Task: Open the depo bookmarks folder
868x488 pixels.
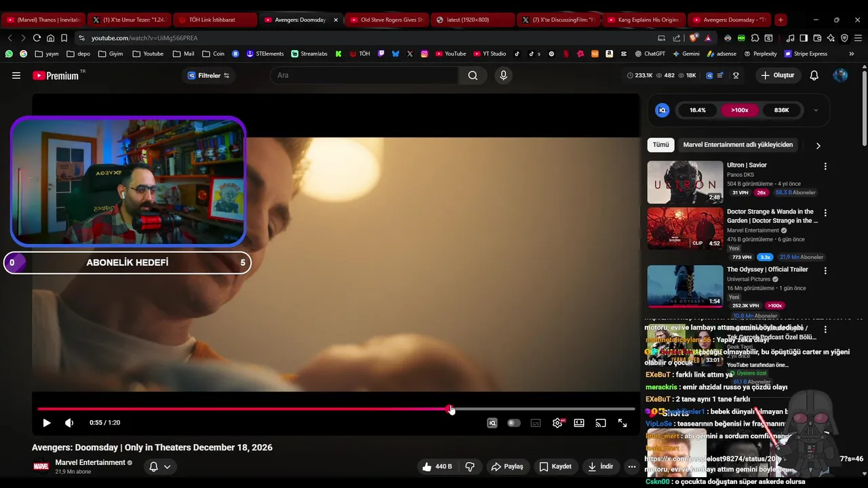Action: (78, 54)
